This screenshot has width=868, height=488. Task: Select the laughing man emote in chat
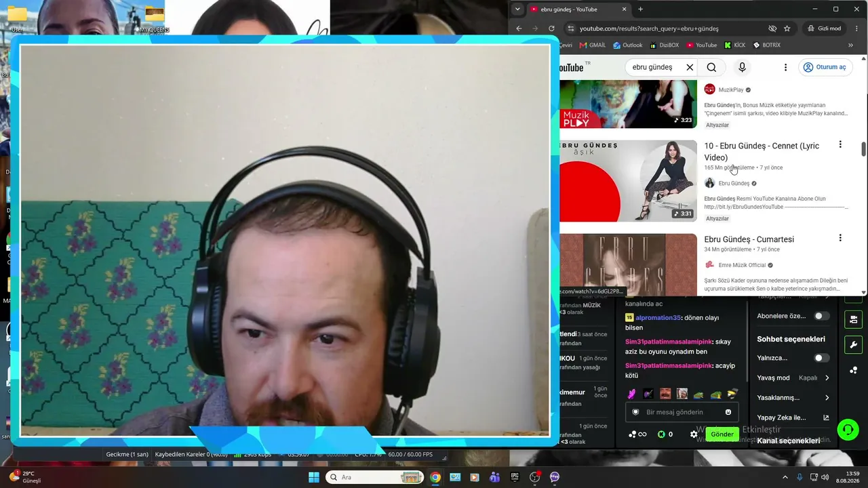[x=665, y=394]
